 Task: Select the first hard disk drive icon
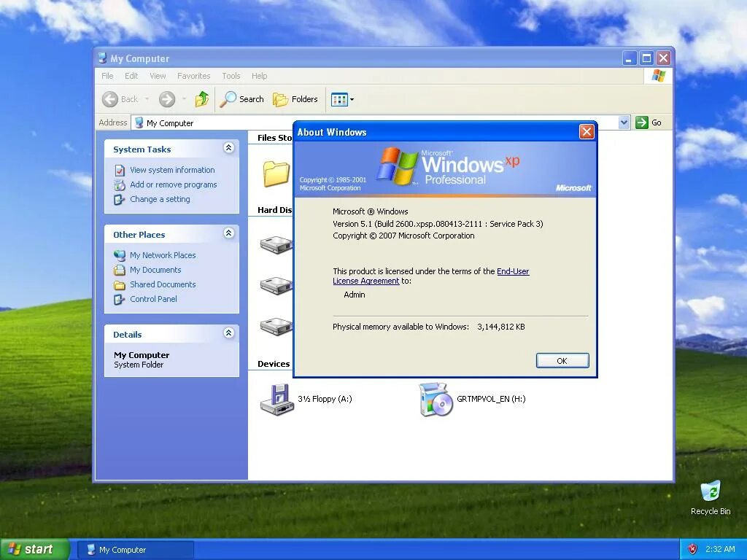coord(276,245)
